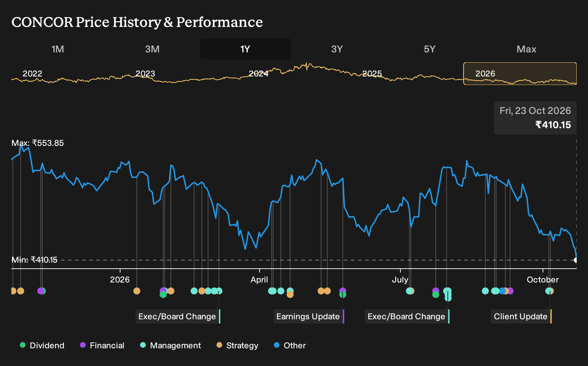Click the second orange Strategy dot at the chart's left start

[21, 291]
